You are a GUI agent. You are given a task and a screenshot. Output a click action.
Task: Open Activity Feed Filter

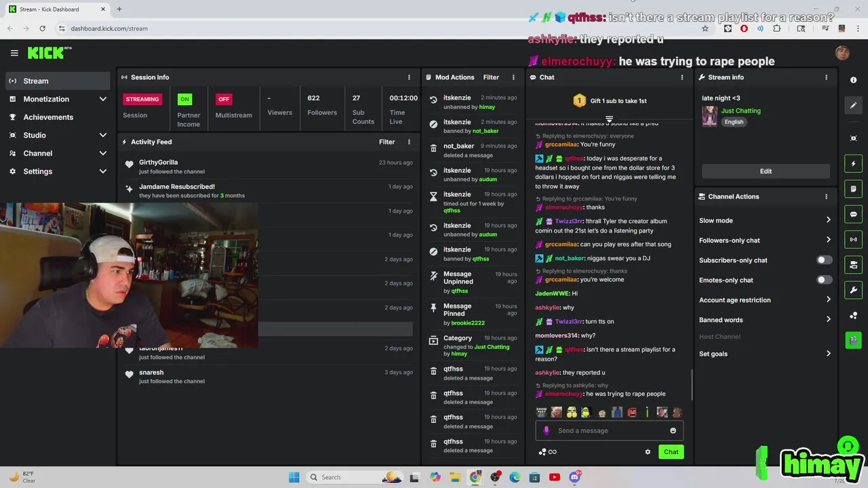[x=387, y=142]
